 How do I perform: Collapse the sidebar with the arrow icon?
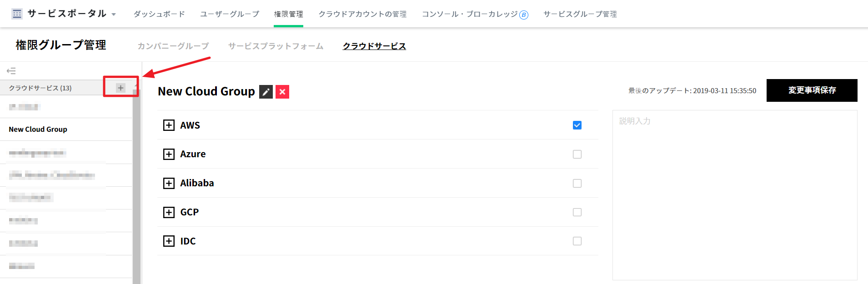click(11, 71)
